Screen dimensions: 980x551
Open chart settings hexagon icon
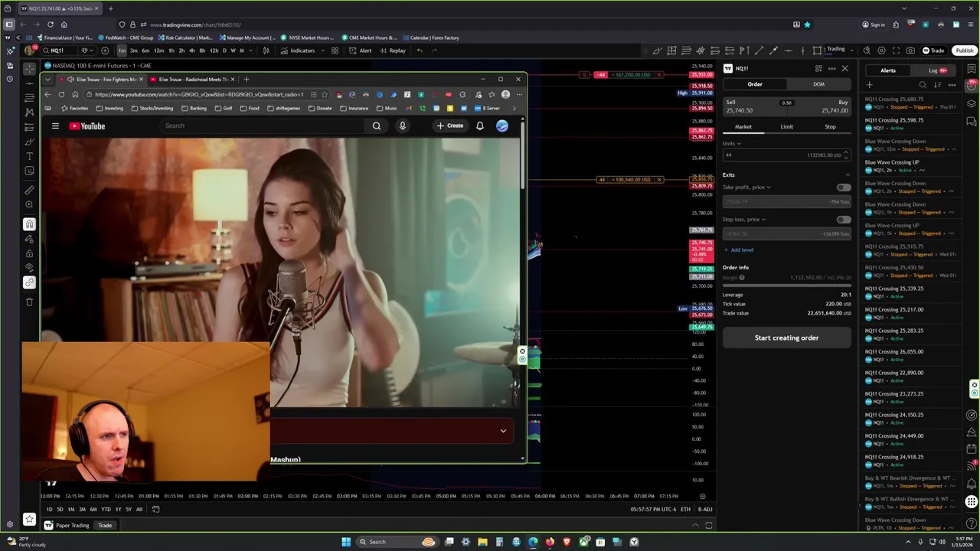click(881, 51)
